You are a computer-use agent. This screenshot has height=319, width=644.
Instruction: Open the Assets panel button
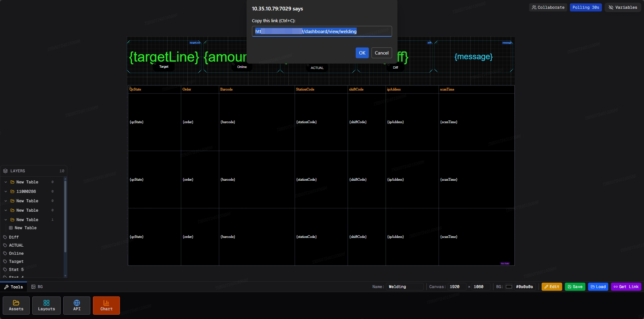16,305
